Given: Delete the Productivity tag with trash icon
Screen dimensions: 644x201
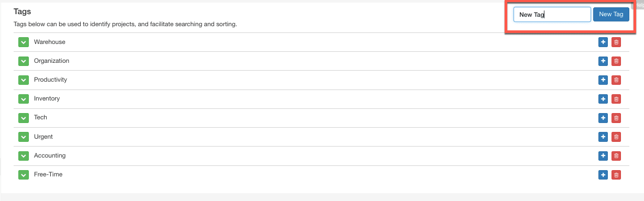Looking at the screenshot, I should pyautogui.click(x=616, y=80).
